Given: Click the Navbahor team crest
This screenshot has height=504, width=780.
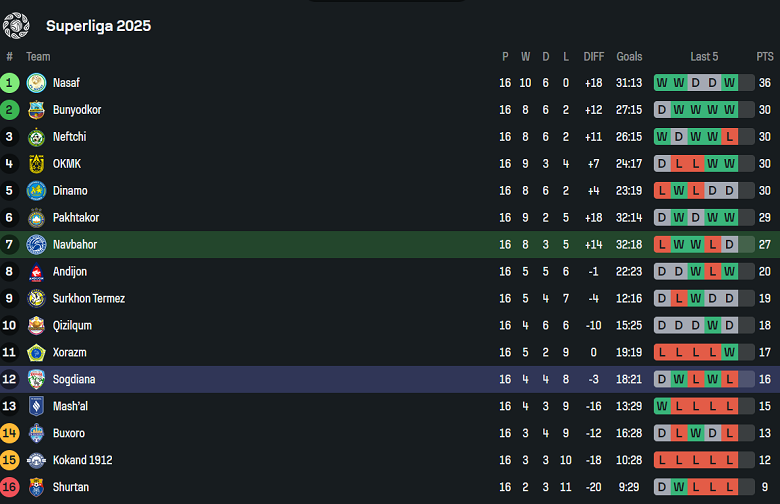Looking at the screenshot, I should pyautogui.click(x=36, y=245).
